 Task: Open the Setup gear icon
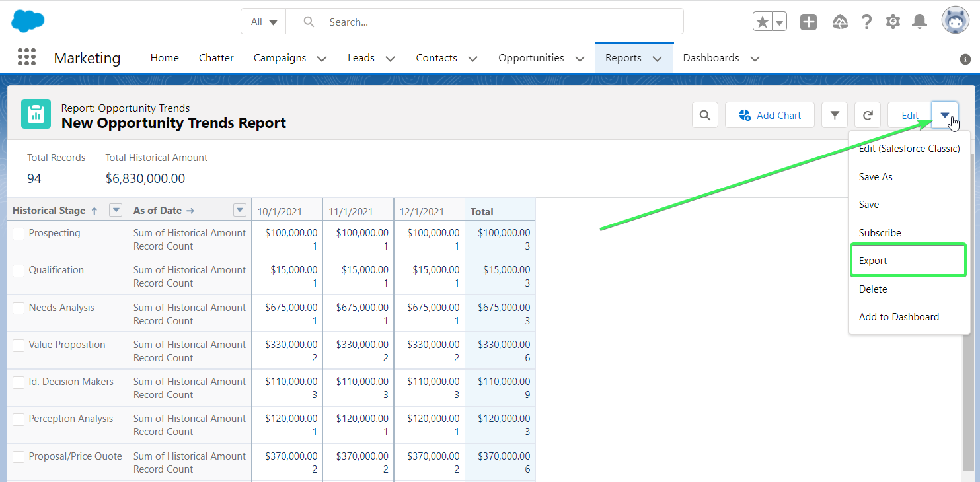click(x=893, y=22)
